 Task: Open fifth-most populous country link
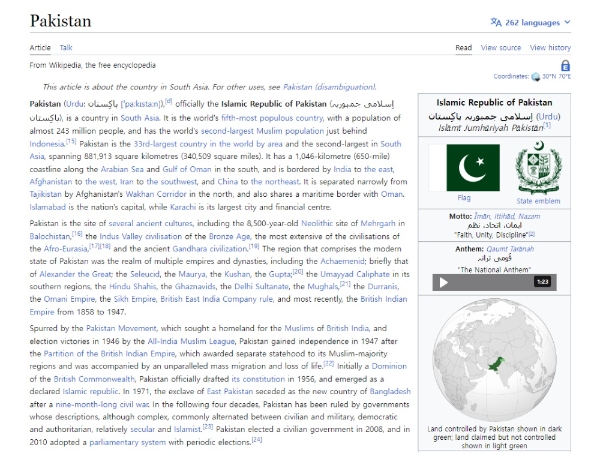[x=272, y=118]
